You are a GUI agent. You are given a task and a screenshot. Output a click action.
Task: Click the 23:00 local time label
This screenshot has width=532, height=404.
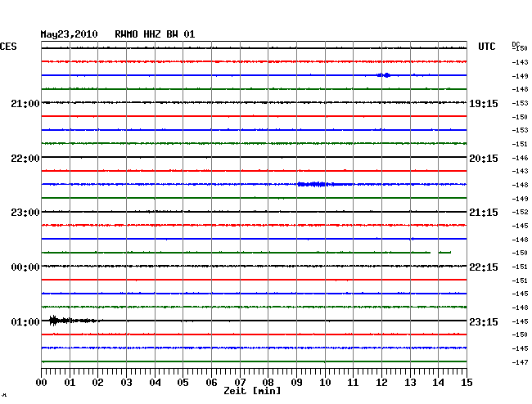coord(25,213)
